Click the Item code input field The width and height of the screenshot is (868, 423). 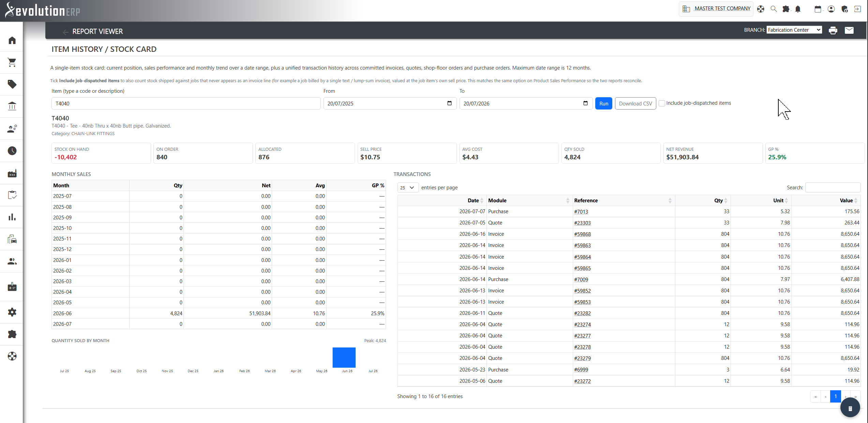pyautogui.click(x=186, y=103)
